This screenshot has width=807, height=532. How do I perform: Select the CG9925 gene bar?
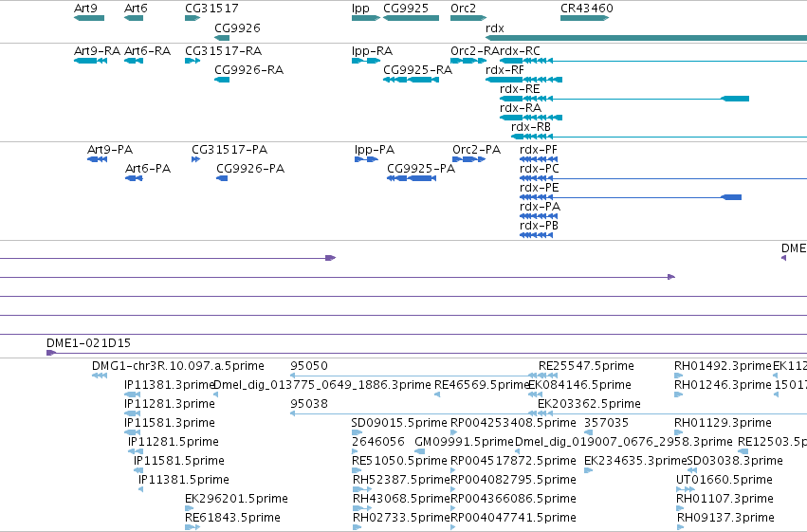click(412, 18)
